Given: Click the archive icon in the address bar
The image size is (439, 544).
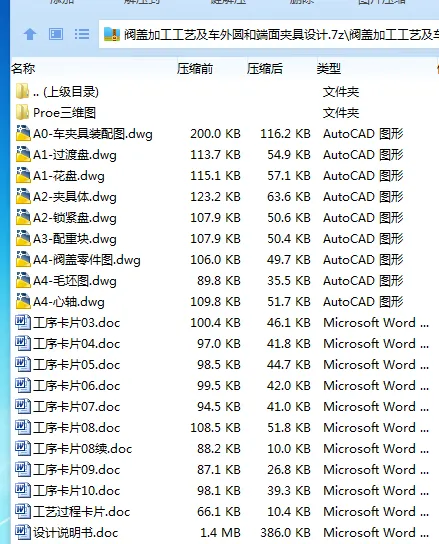Looking at the screenshot, I should (x=112, y=34).
